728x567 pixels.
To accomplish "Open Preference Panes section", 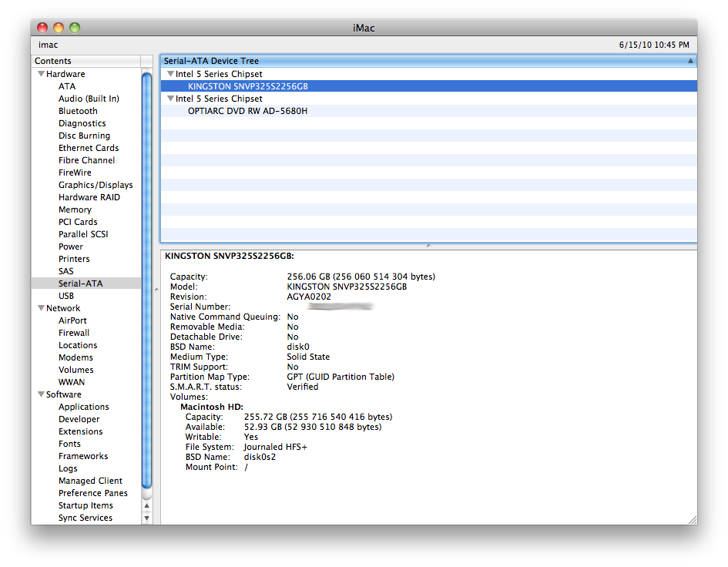I will point(93,493).
